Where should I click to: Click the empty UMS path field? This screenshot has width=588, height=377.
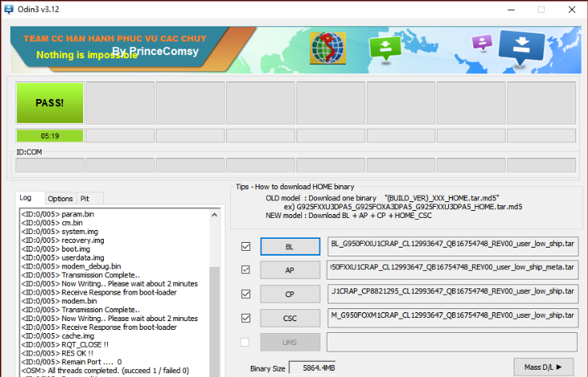452,342
